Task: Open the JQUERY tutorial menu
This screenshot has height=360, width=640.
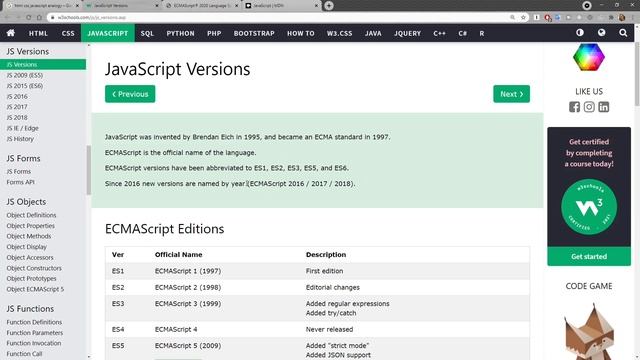Action: pyautogui.click(x=407, y=33)
